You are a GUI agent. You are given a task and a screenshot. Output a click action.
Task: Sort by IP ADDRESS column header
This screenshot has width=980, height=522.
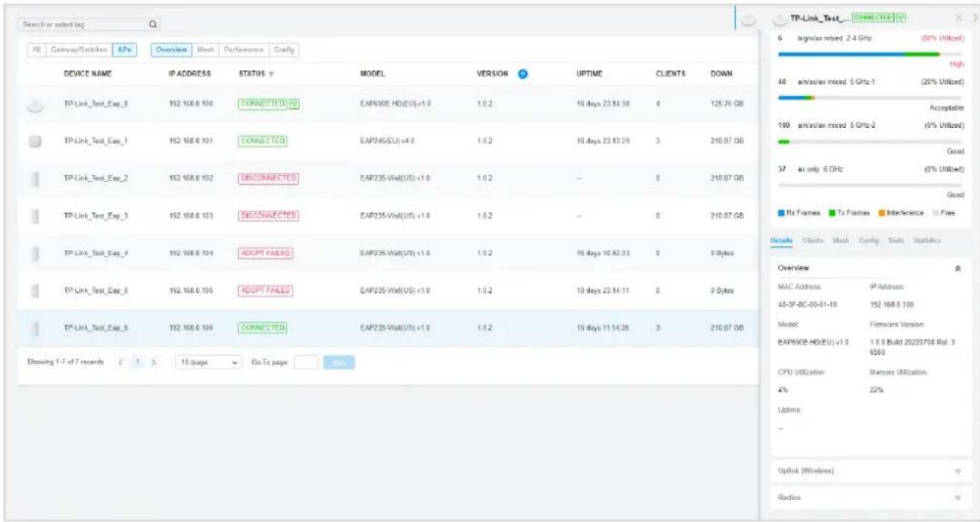click(x=190, y=74)
